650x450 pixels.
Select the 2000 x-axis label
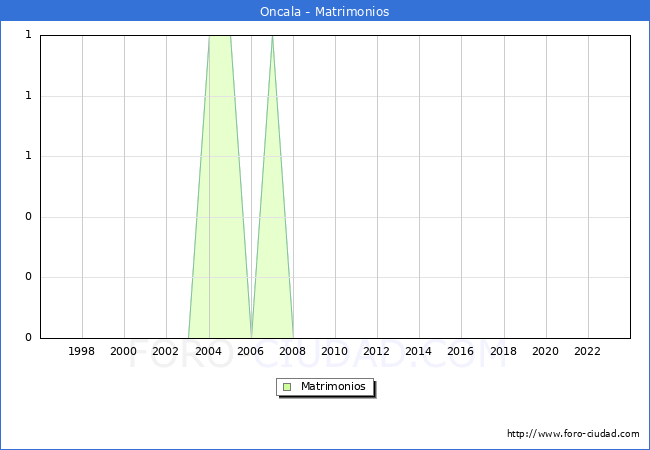[124, 351]
